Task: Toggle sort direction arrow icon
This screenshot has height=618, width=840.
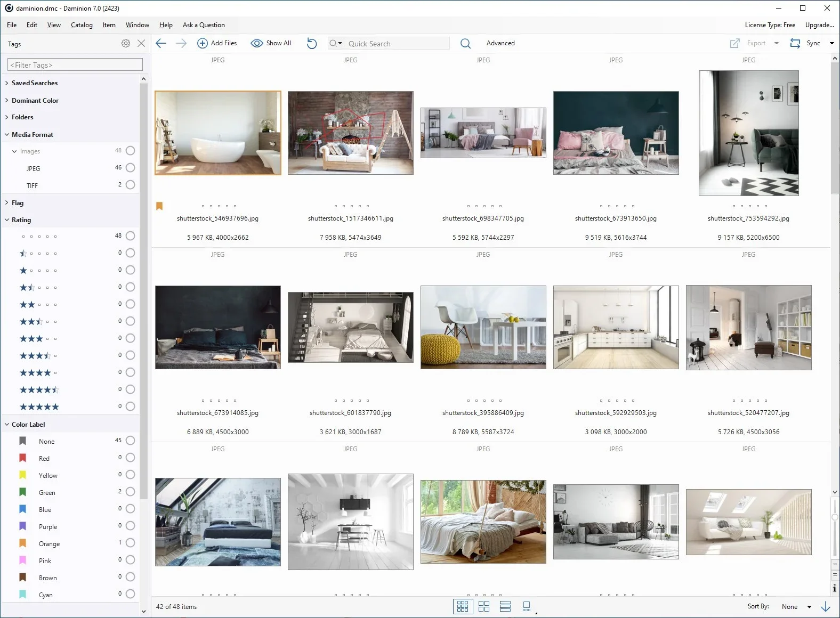Action: [x=826, y=606]
